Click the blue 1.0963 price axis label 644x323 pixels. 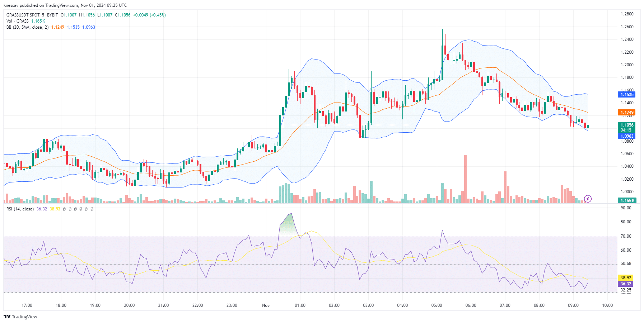(627, 136)
